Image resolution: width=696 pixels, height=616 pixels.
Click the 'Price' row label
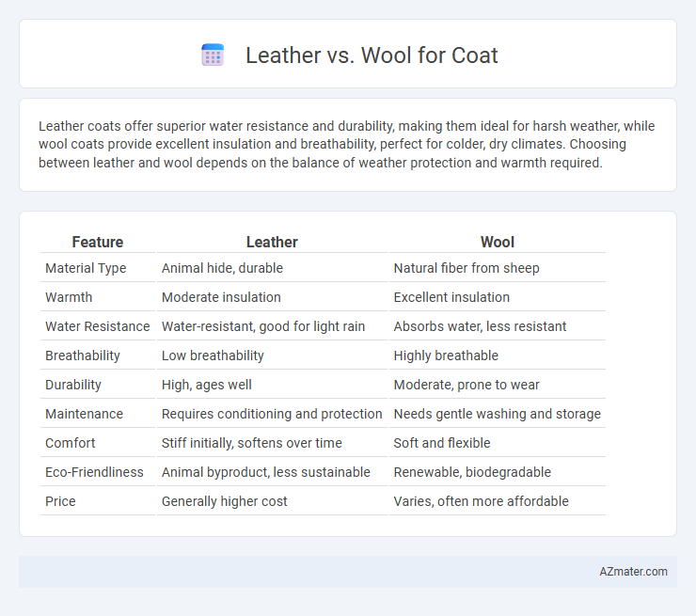pos(60,501)
